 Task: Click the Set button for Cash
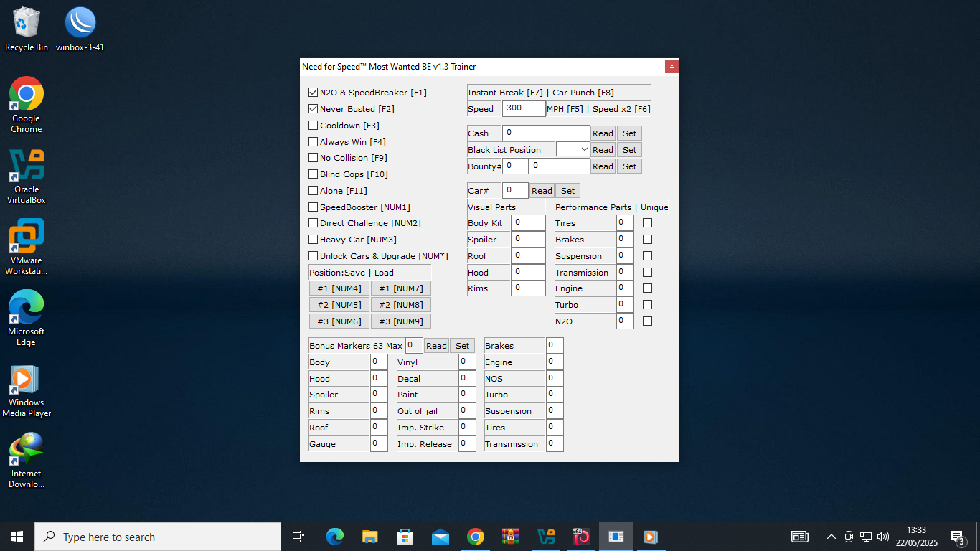point(629,133)
